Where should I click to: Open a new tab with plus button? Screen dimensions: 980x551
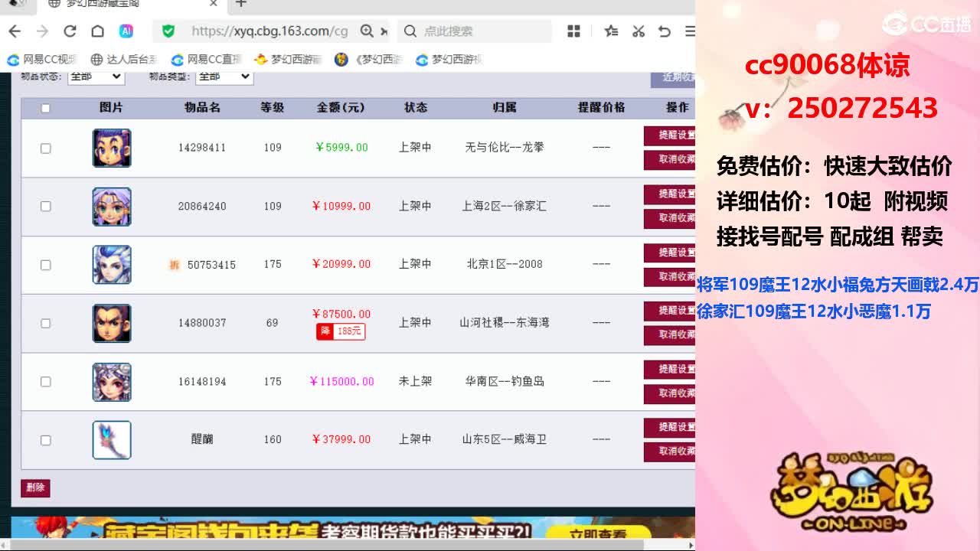[x=240, y=4]
